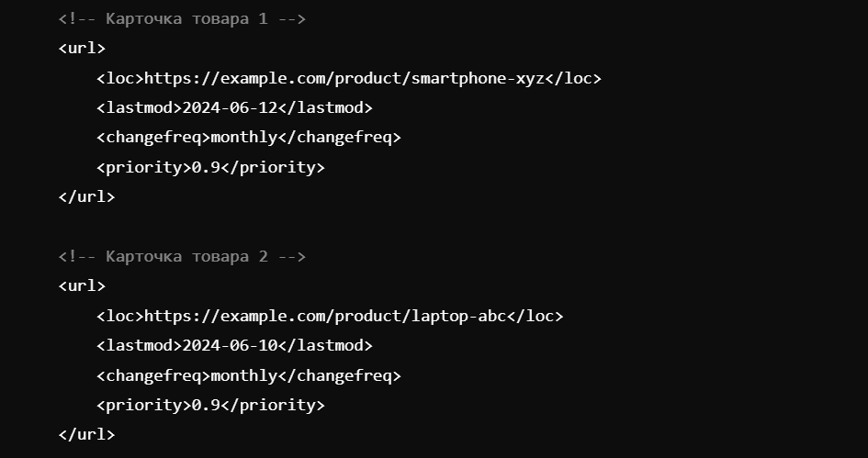Image resolution: width=868 pixels, height=458 pixels.
Task: Click the laptop-abc product URL
Action: [325, 316]
